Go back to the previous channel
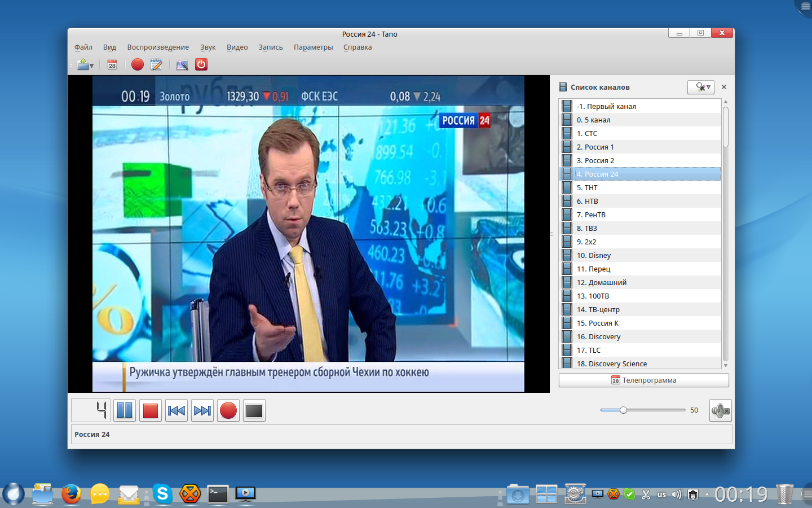Viewport: 812px width, 508px height. coord(176,411)
